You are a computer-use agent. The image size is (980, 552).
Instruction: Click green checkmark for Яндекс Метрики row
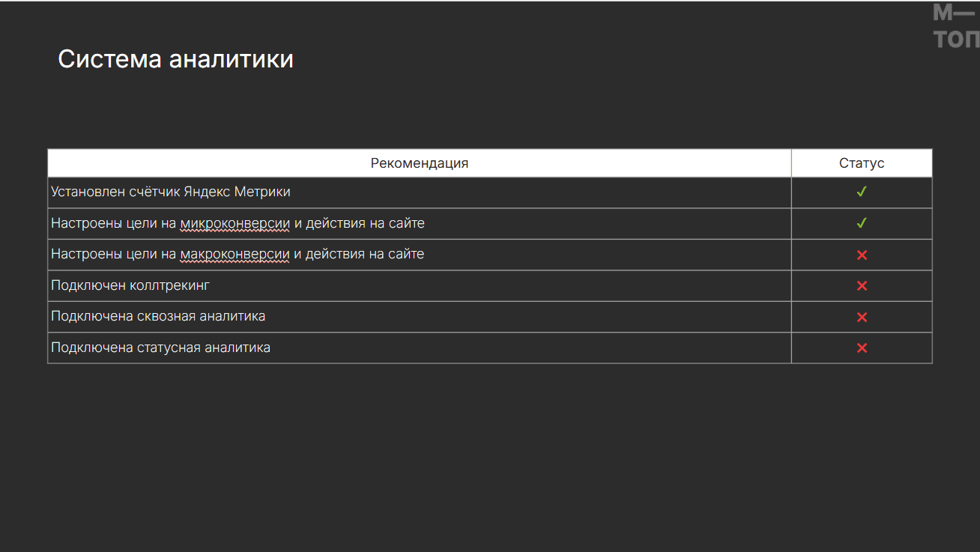coord(862,192)
